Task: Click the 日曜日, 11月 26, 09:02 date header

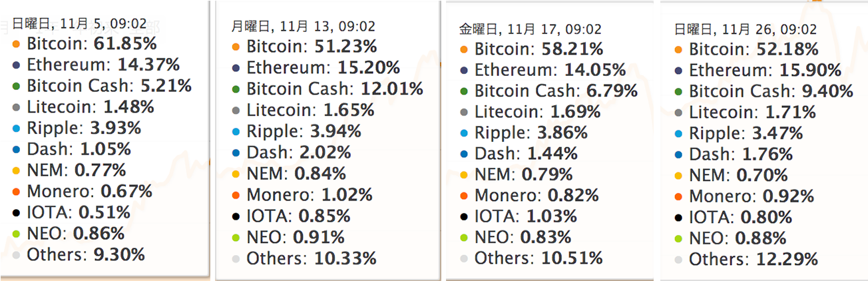Action: click(x=745, y=29)
